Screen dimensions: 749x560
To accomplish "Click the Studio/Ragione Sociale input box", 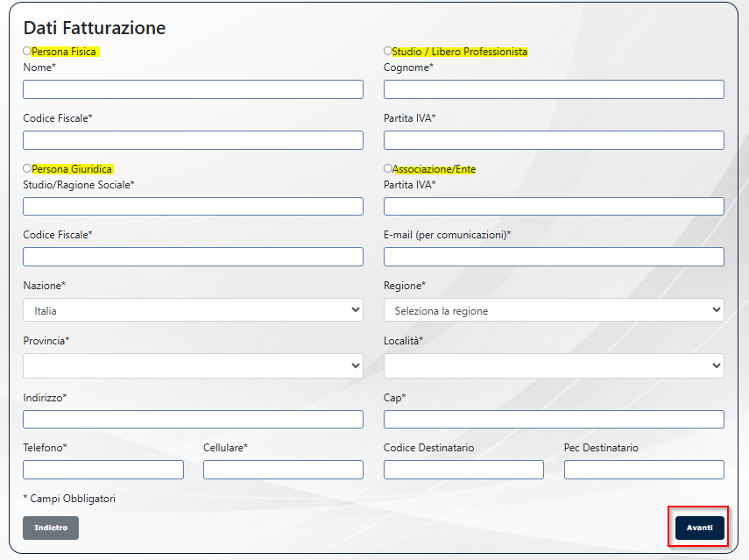I will coord(193,206).
